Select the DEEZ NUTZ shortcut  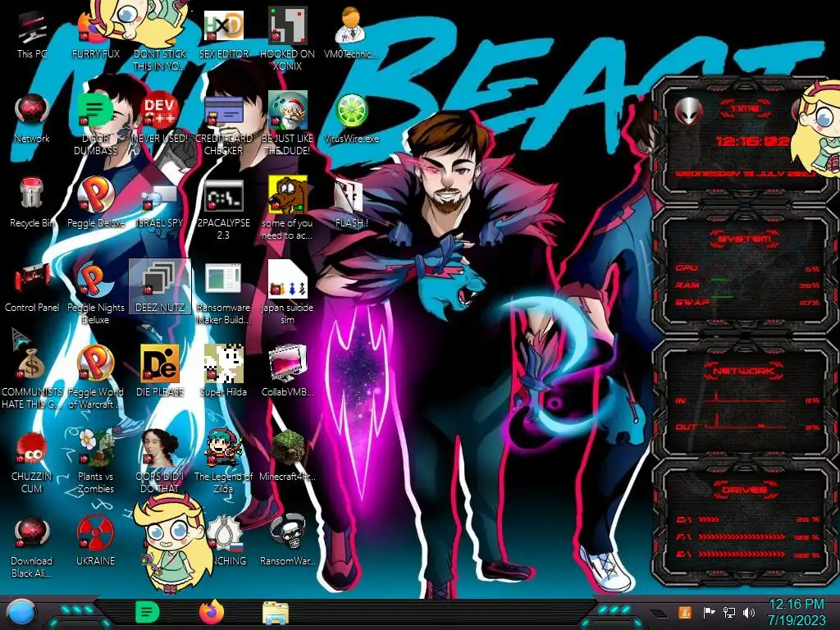(160, 286)
